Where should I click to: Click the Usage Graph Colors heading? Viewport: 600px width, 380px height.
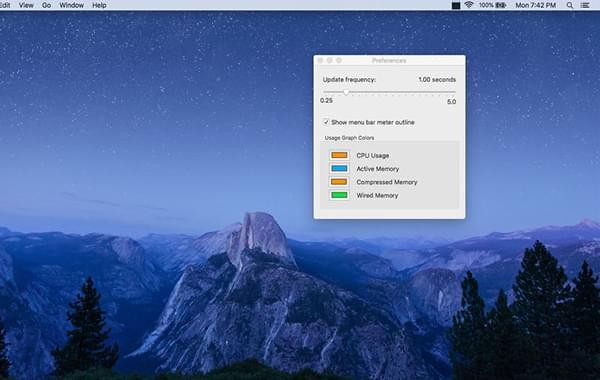[349, 138]
